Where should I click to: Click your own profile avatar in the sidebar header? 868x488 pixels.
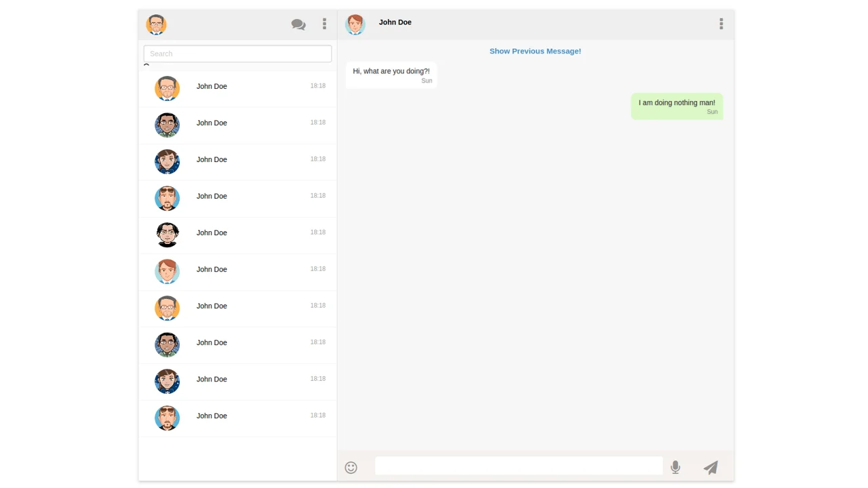[156, 24]
